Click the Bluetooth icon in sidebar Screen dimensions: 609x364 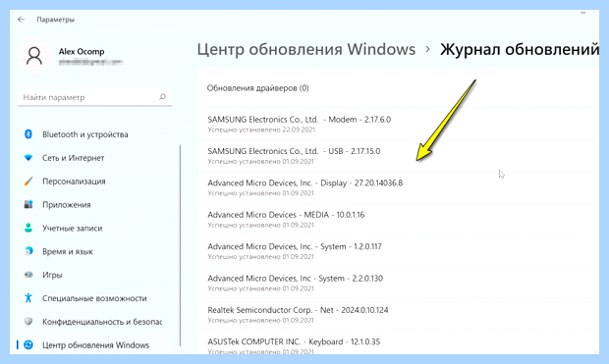pyautogui.click(x=28, y=134)
